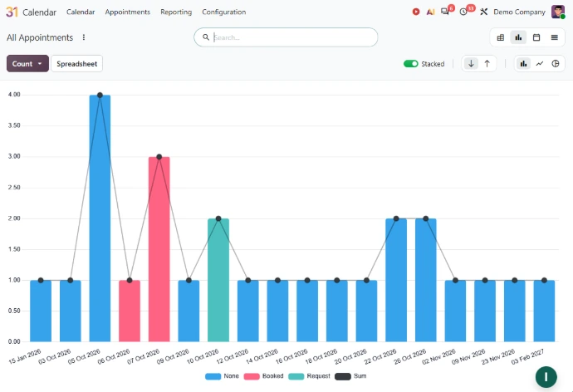Click the 18 Oct 2026 bar
573x392 pixels.
[x=337, y=311]
